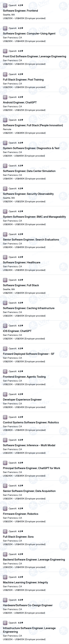View Control Systems Software Engineer, Robotics
The image size is (69, 644).
click(31, 422)
